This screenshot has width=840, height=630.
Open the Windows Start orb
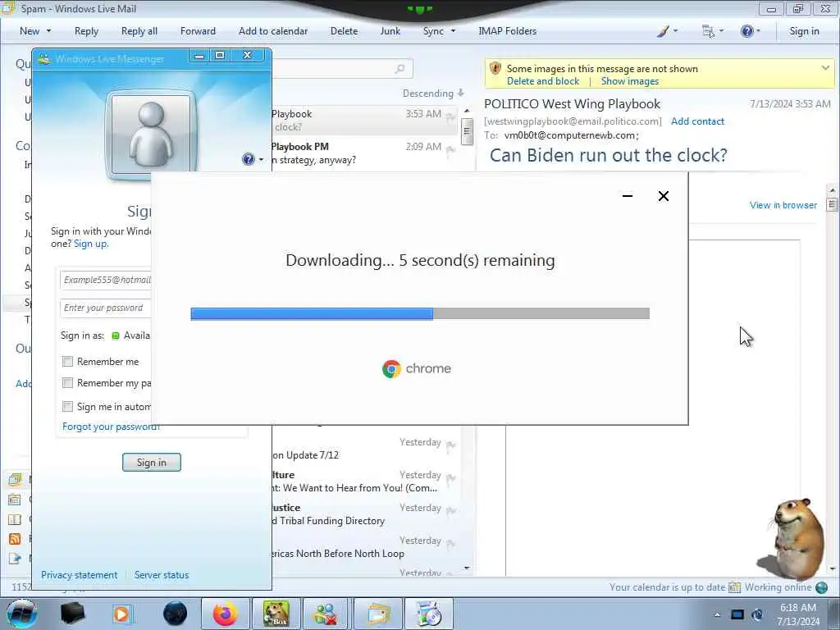[22, 614]
